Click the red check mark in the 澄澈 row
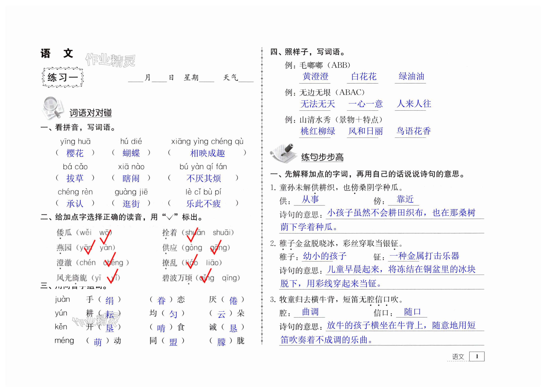 [111, 260]
